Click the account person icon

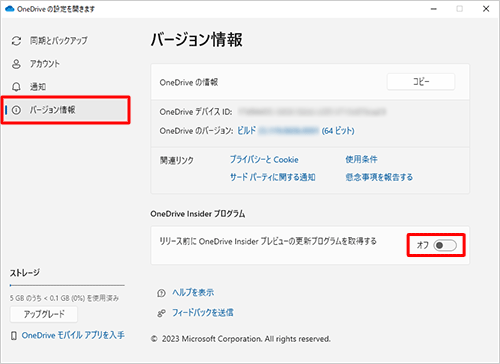(x=16, y=64)
